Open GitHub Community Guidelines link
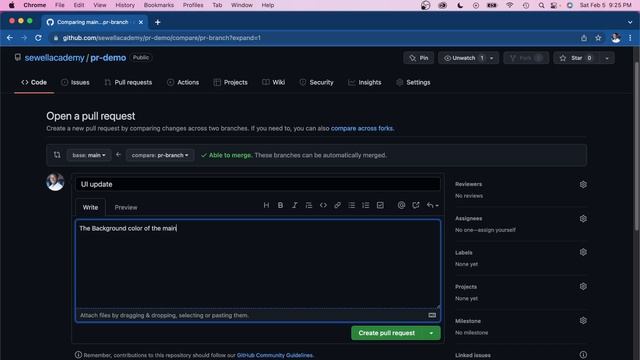This screenshot has width=640, height=360. coord(275,355)
